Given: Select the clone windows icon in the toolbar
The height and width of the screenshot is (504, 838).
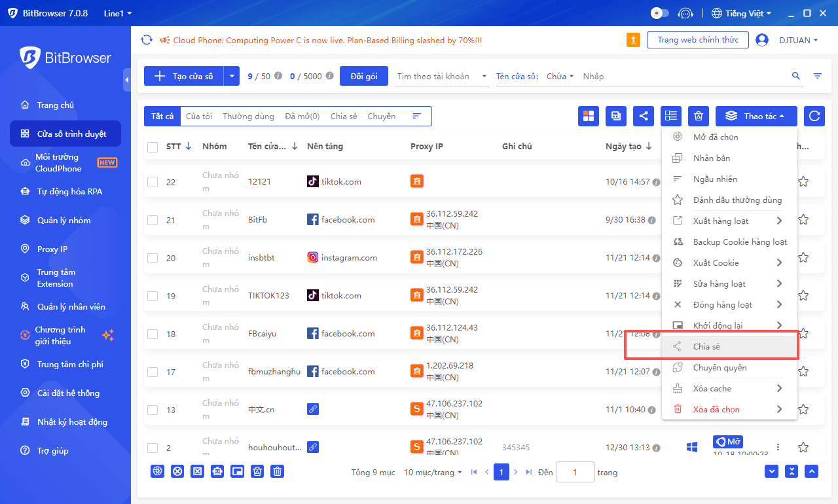Looking at the screenshot, I should [615, 116].
